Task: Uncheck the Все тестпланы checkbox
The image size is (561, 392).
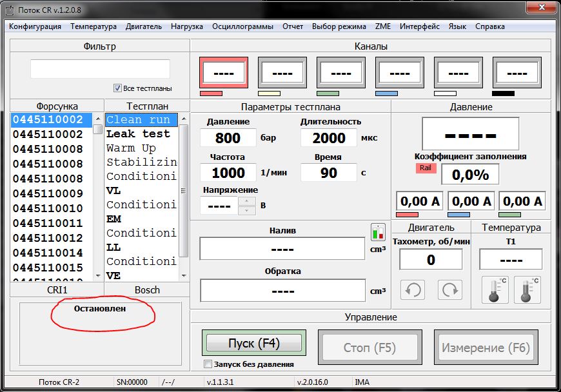Action: (x=117, y=88)
